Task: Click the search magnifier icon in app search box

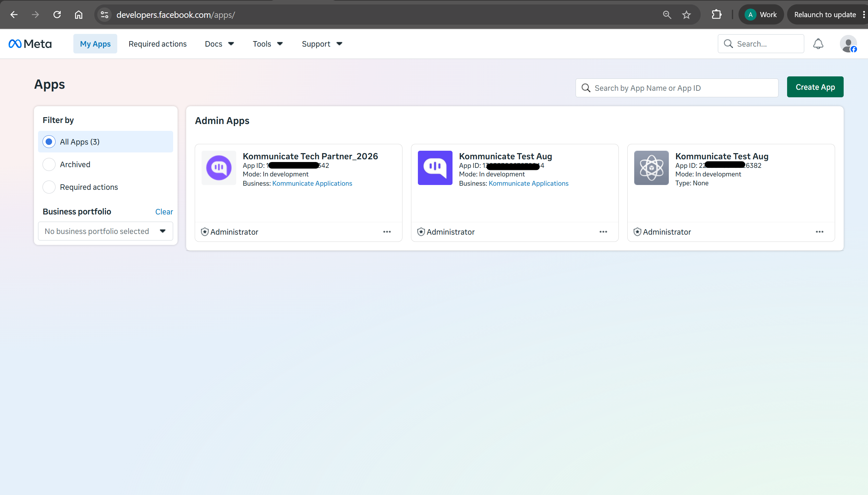Action: point(586,88)
